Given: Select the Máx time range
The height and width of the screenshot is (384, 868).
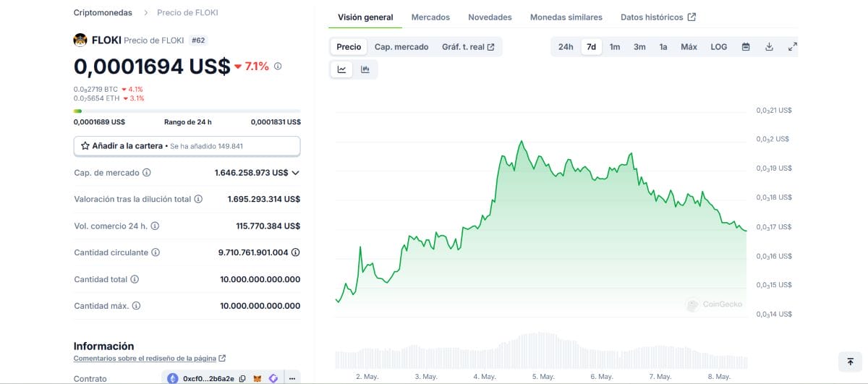Looking at the screenshot, I should pos(689,47).
